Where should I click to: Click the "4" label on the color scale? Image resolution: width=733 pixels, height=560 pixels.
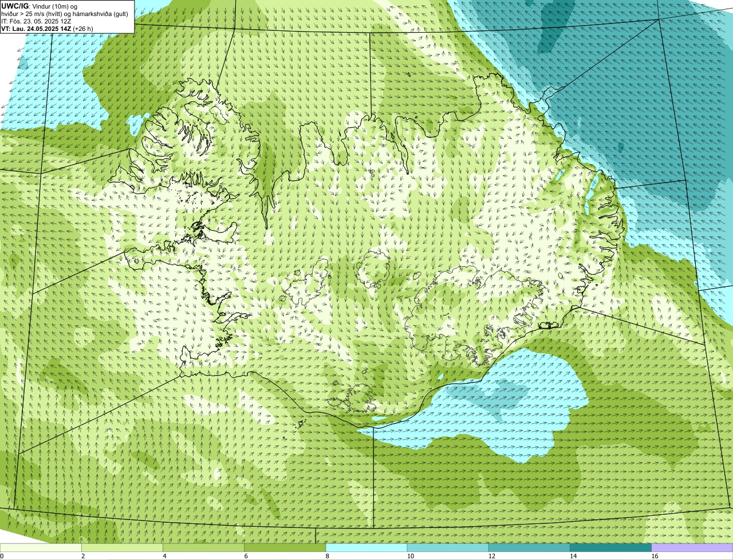(x=164, y=556)
